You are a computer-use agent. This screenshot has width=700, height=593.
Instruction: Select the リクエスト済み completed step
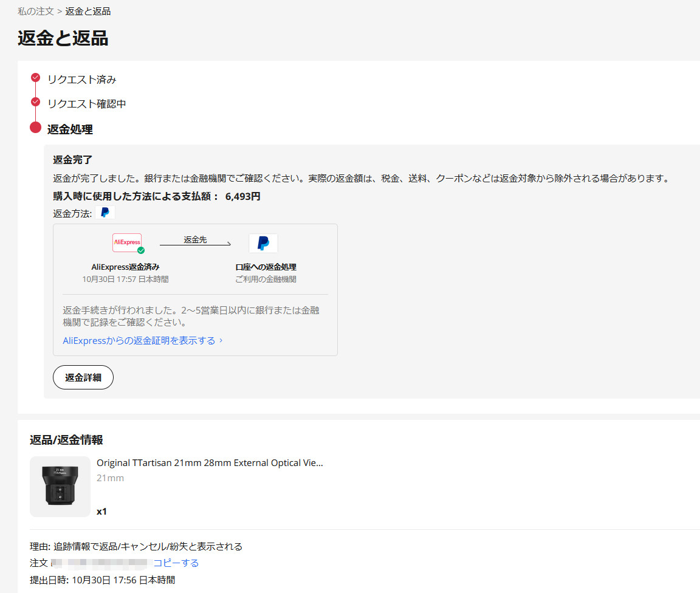coord(81,79)
